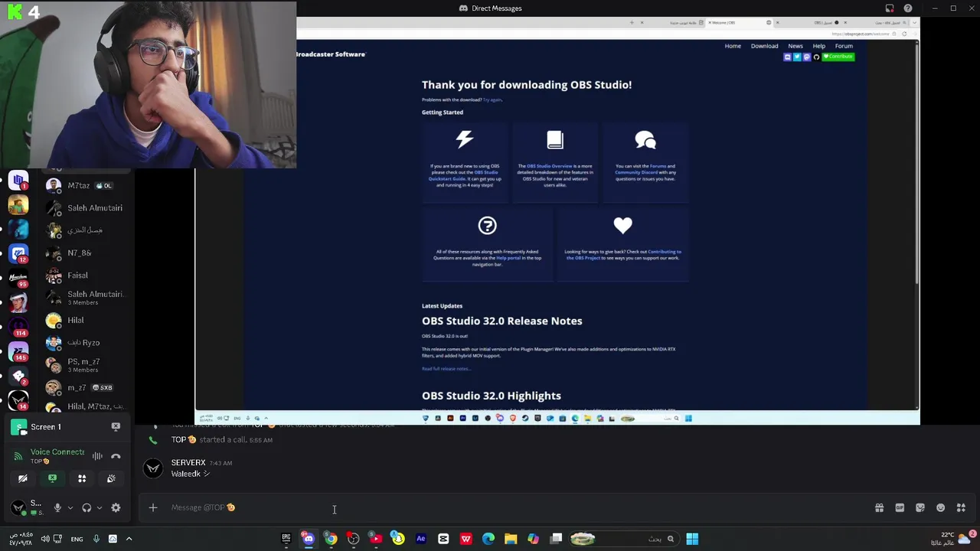Open the emoji picker
Image resolution: width=980 pixels, height=551 pixels.
(940, 507)
